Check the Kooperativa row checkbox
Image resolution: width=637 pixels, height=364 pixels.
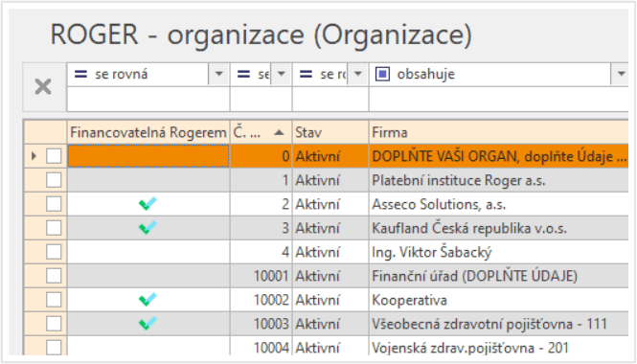point(54,300)
